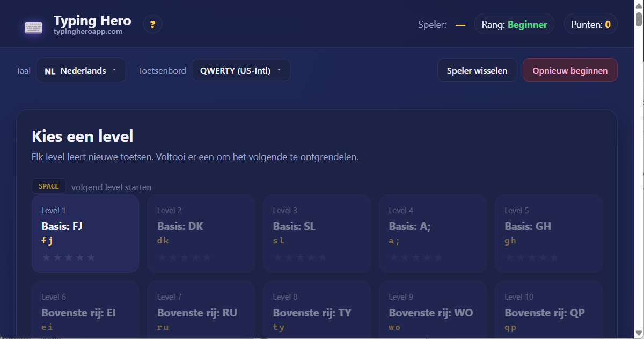Click the Opnieuw beginnen button
The image size is (644, 339).
[x=570, y=70]
